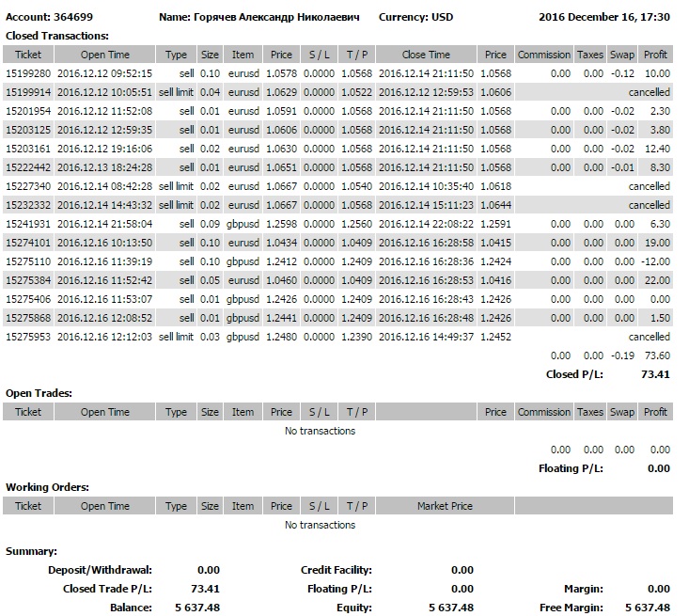Viewport: 689px width, 616px height.
Task: Click the Closed P/L total value 73.41
Action: click(x=655, y=374)
